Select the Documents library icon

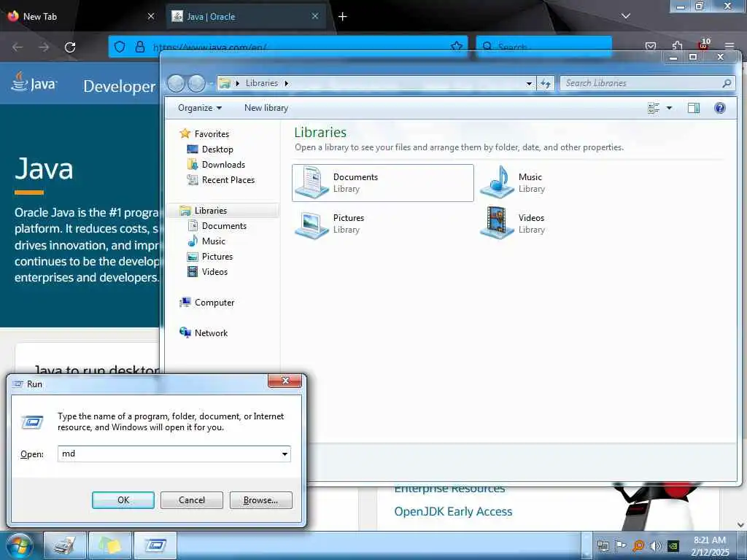[x=382, y=183]
